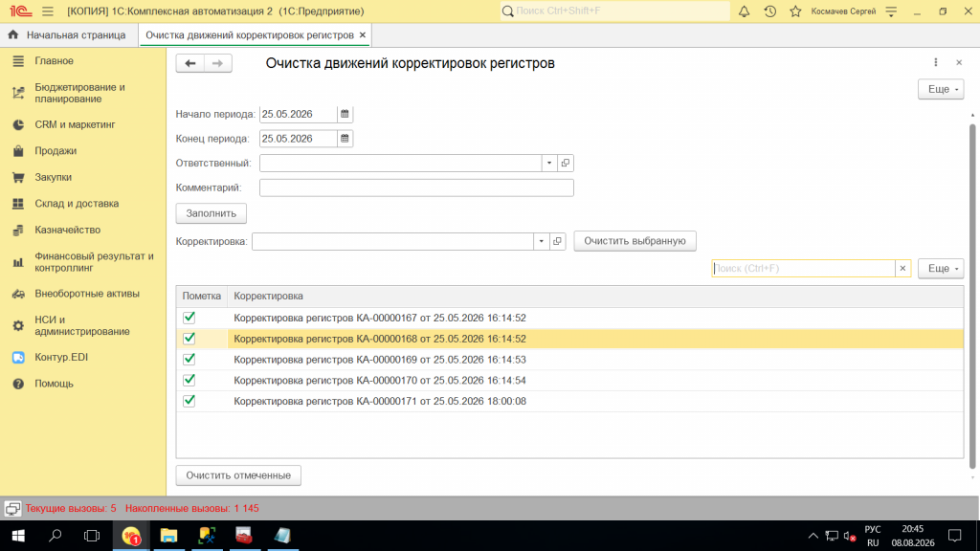Image resolution: width=980 pixels, height=551 pixels.
Task: Open File Explorer from taskbar
Action: (168, 536)
